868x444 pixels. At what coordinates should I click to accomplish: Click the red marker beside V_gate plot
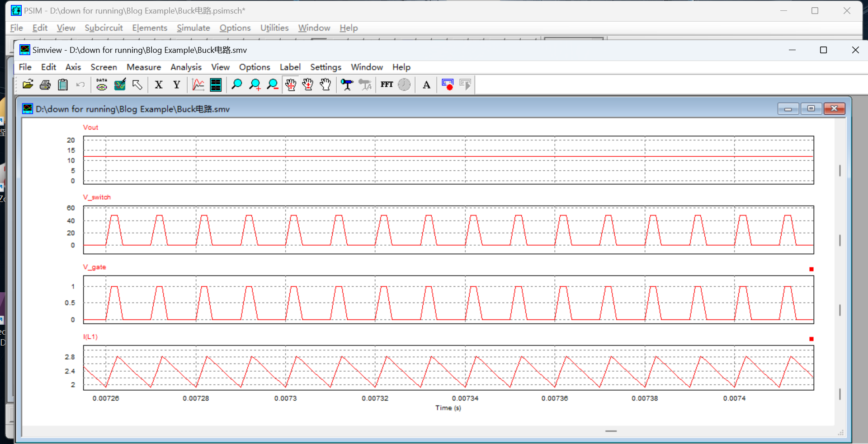811,269
